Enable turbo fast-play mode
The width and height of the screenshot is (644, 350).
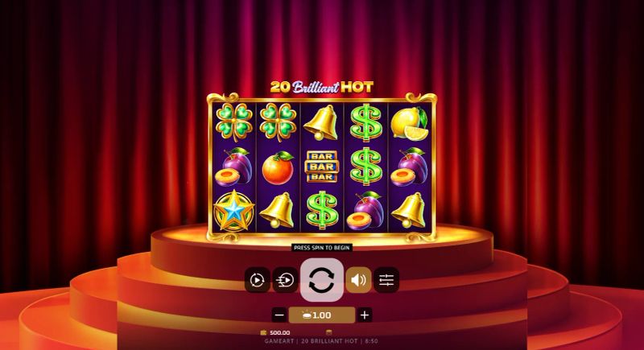pyautogui.click(x=286, y=280)
